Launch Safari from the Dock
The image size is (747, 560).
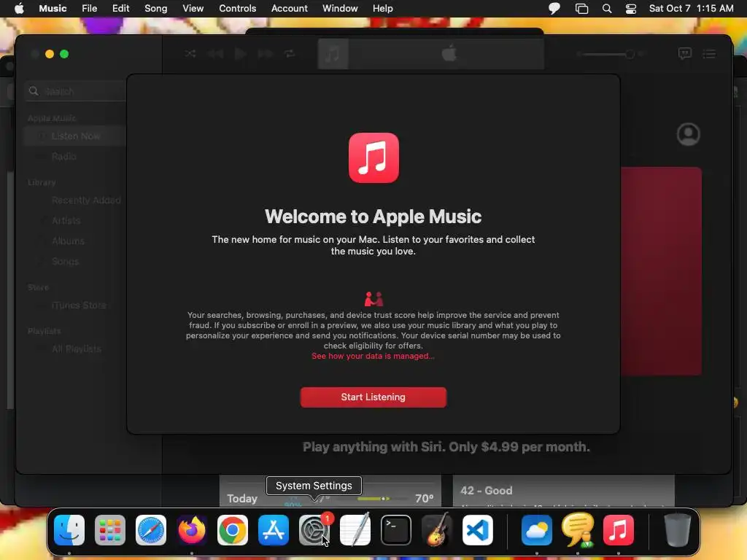click(x=151, y=530)
